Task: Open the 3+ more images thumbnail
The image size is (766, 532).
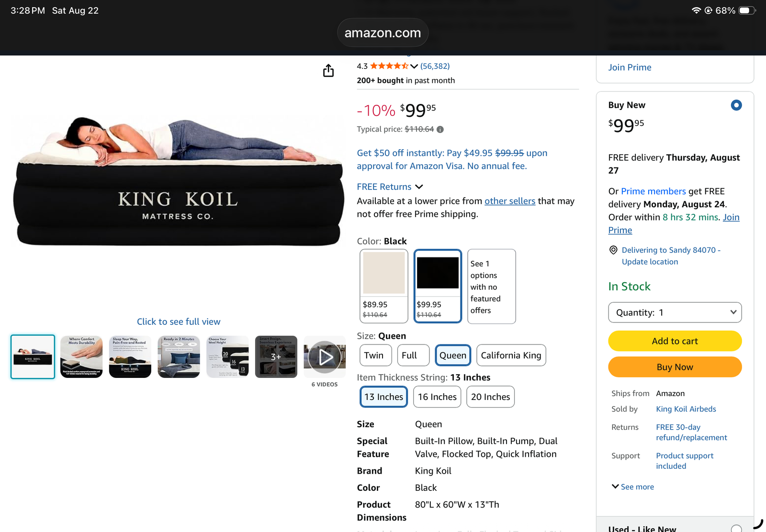Action: pyautogui.click(x=276, y=357)
